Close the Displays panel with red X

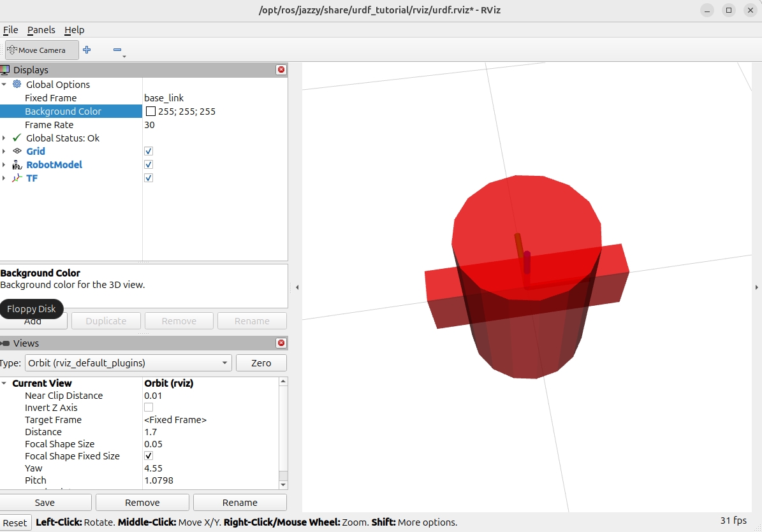click(x=281, y=69)
